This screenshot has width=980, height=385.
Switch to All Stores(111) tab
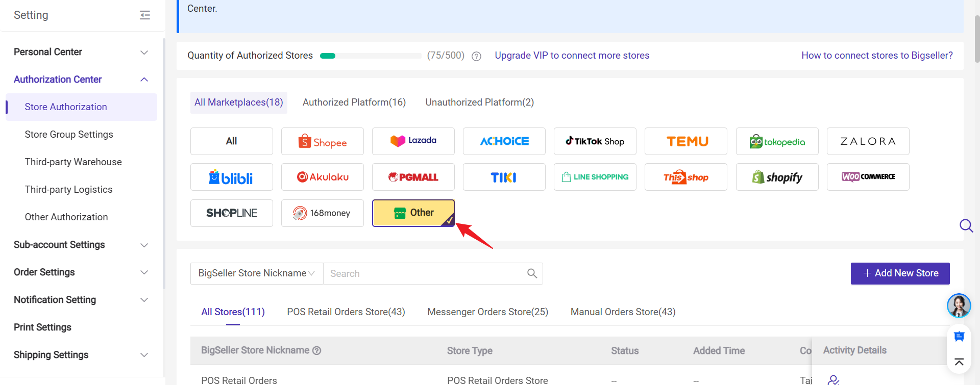pos(233,312)
